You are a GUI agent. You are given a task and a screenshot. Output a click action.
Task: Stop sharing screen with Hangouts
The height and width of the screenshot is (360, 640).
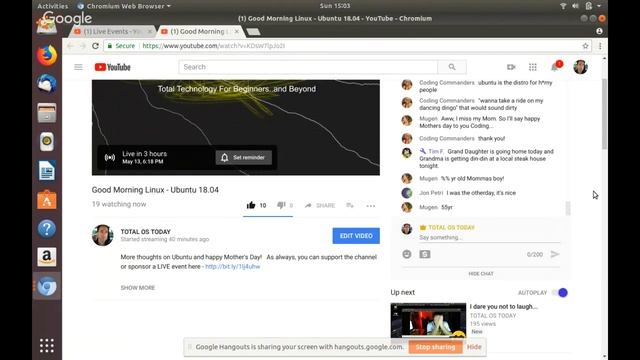point(435,347)
